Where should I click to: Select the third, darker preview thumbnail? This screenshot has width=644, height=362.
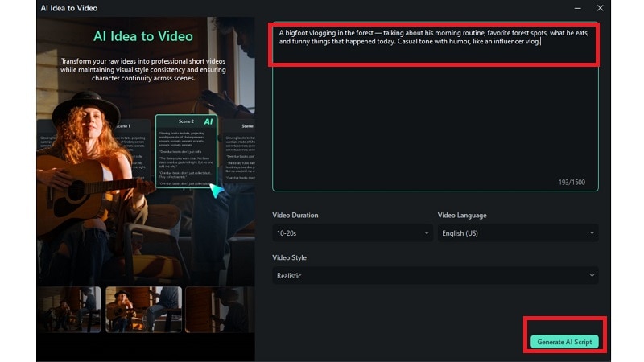point(220,309)
